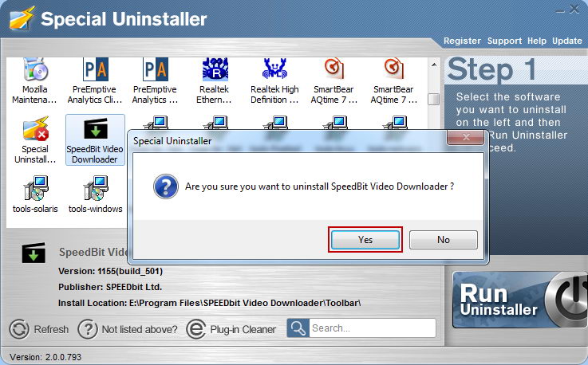Open the Help link
Image resolution: width=588 pixels, height=365 pixels.
[x=537, y=41]
